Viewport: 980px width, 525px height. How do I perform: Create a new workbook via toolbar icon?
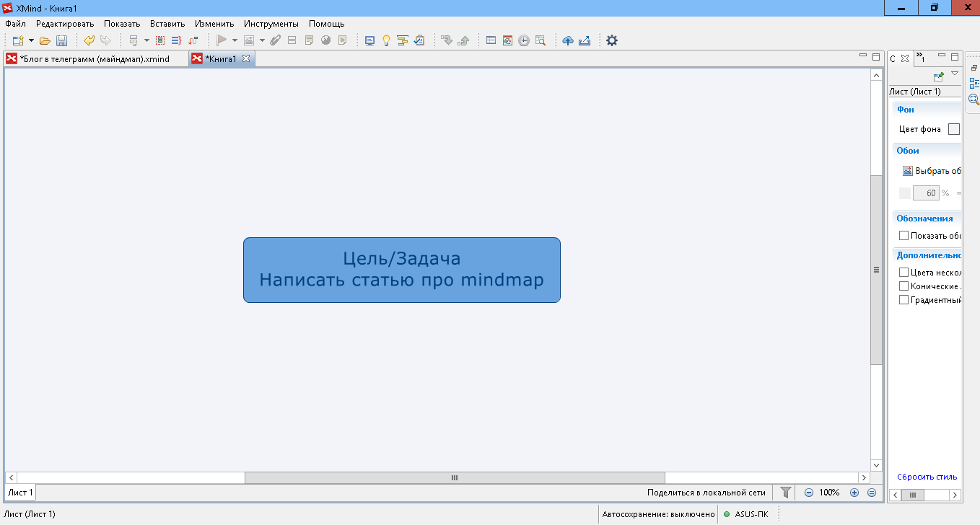pyautogui.click(x=18, y=40)
